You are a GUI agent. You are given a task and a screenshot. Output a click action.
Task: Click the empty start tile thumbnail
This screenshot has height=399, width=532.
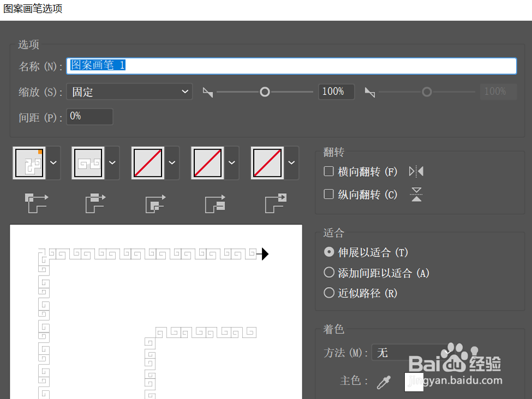pyautogui.click(x=208, y=163)
